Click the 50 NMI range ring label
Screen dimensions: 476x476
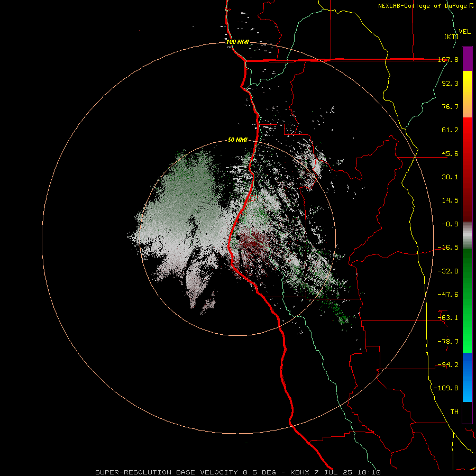click(237, 140)
